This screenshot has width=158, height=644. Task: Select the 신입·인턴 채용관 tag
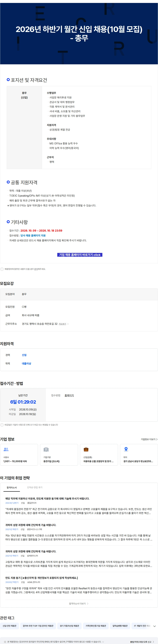click(9, 626)
